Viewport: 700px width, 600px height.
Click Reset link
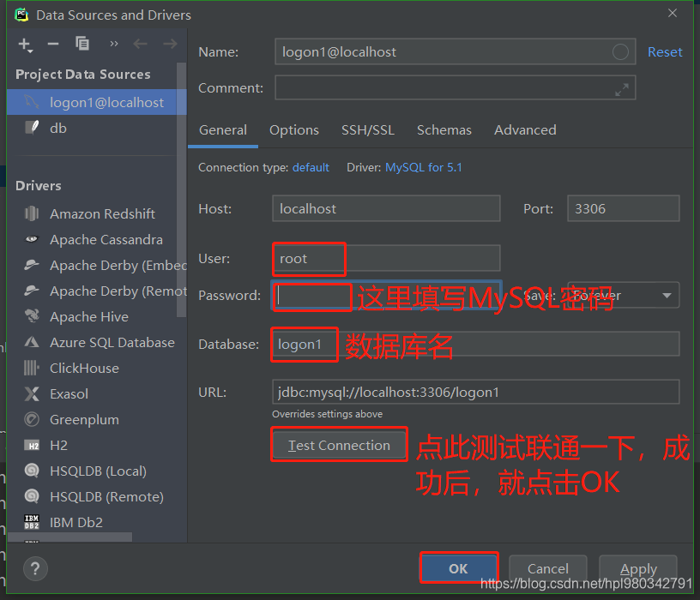click(665, 52)
